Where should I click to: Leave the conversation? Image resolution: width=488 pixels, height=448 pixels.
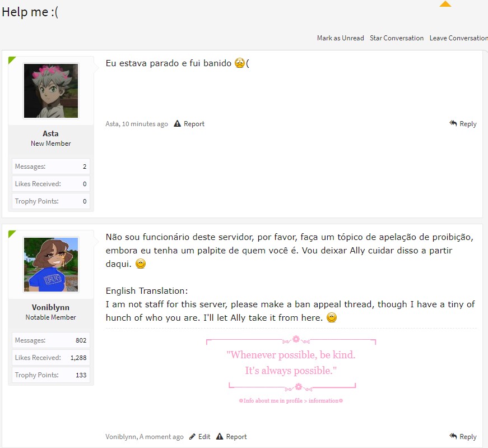click(458, 38)
